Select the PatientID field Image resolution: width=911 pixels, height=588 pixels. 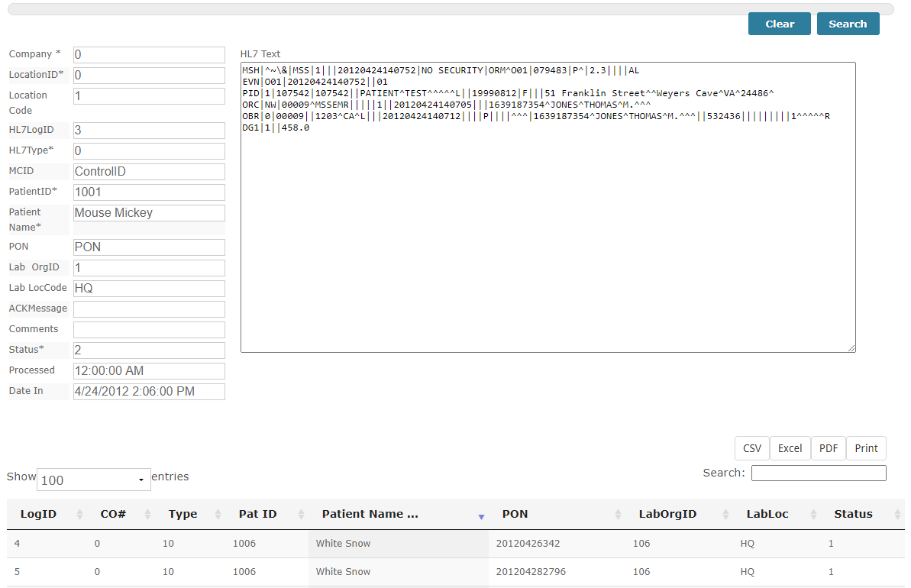coord(149,192)
